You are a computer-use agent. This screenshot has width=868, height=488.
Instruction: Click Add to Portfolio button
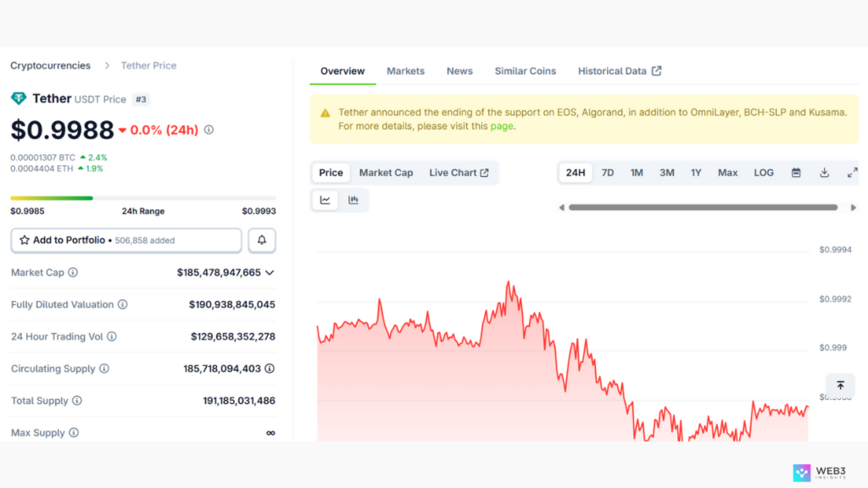pos(126,241)
